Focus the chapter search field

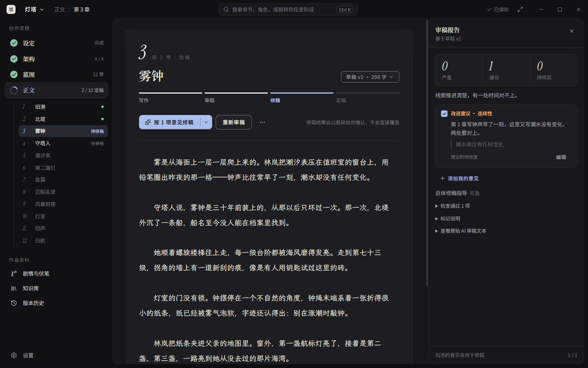coord(288,9)
